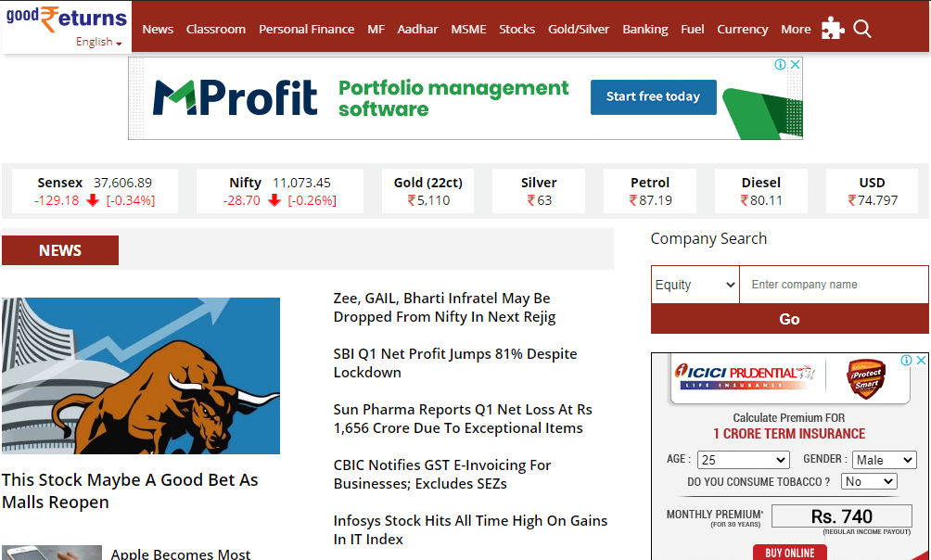
Task: Open search with magnifier icon
Action: coord(862,29)
